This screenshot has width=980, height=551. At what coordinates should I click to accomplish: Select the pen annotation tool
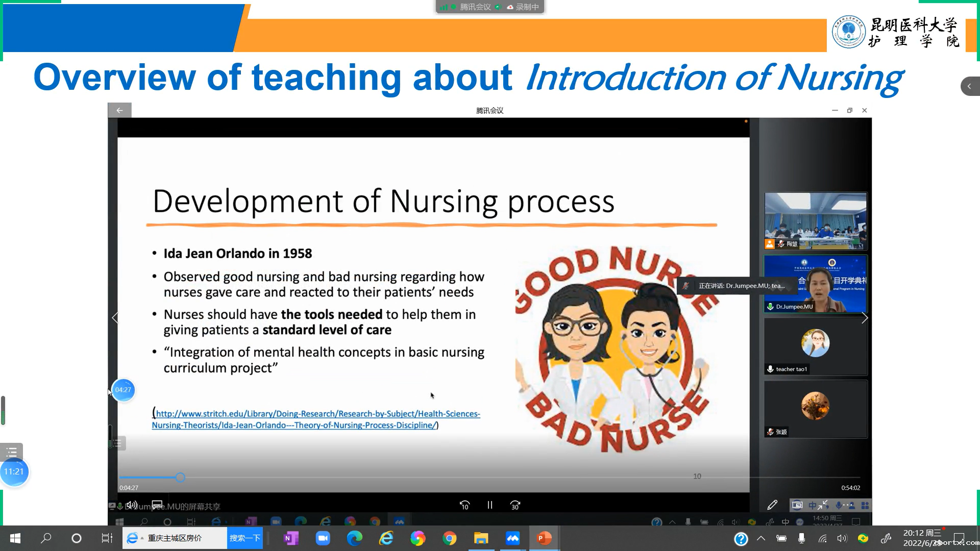click(x=772, y=505)
